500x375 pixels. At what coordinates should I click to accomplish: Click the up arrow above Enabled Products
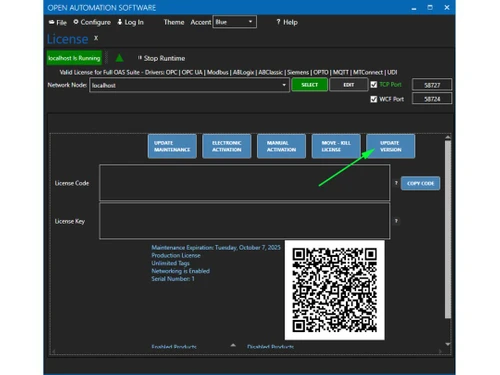coord(233,345)
